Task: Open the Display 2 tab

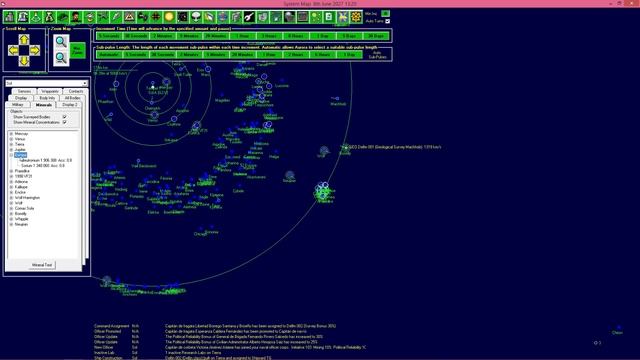Action: pyautogui.click(x=69, y=105)
